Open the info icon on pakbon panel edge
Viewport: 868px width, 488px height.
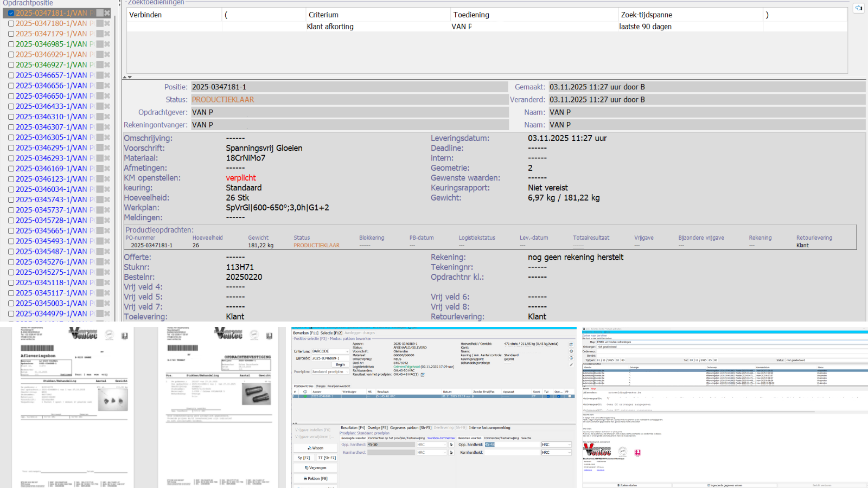[571, 358]
